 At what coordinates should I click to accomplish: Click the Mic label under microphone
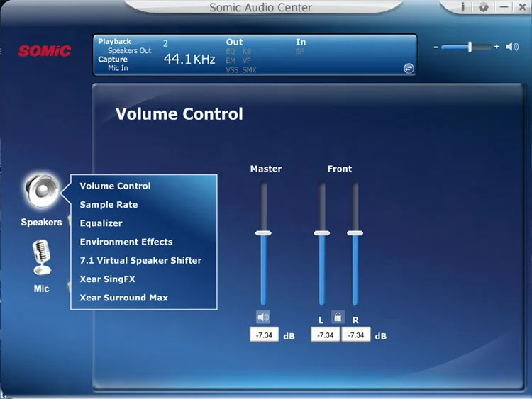[41, 288]
